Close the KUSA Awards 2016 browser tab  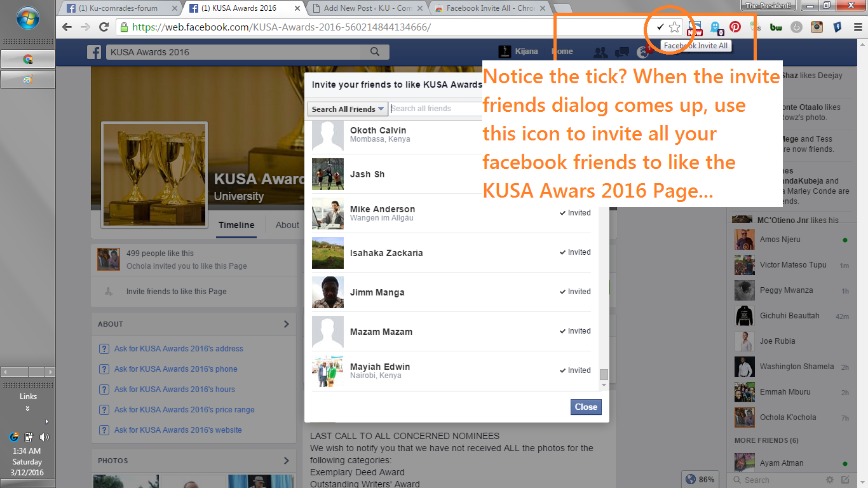tap(297, 8)
